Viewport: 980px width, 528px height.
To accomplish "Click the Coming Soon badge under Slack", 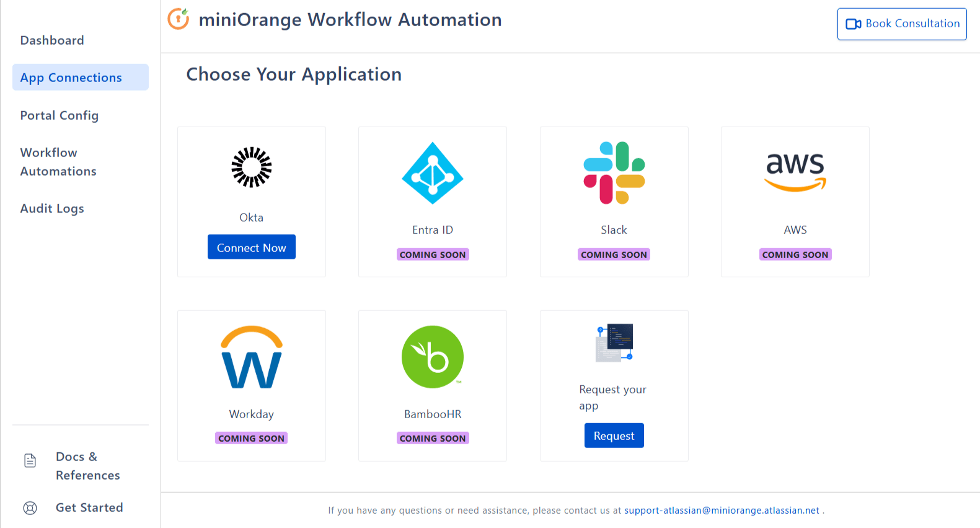I will pos(614,254).
